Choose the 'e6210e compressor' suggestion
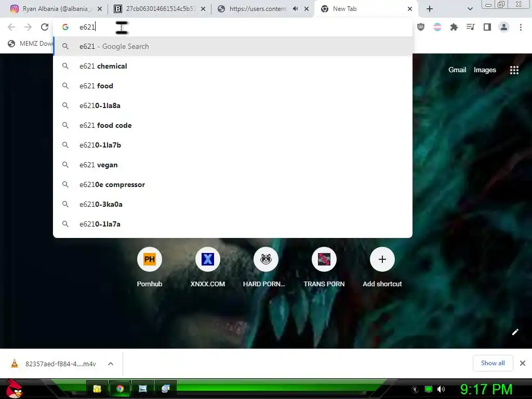Viewport: 532px width, 399px height. pyautogui.click(x=233, y=184)
